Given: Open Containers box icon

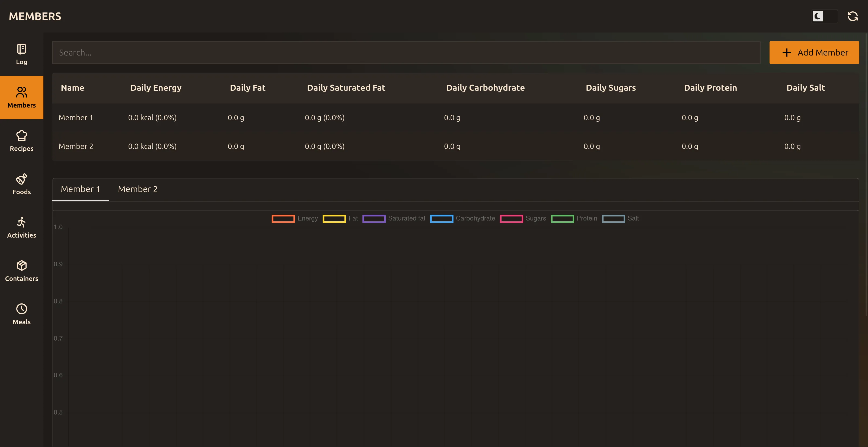Looking at the screenshot, I should (x=22, y=265).
